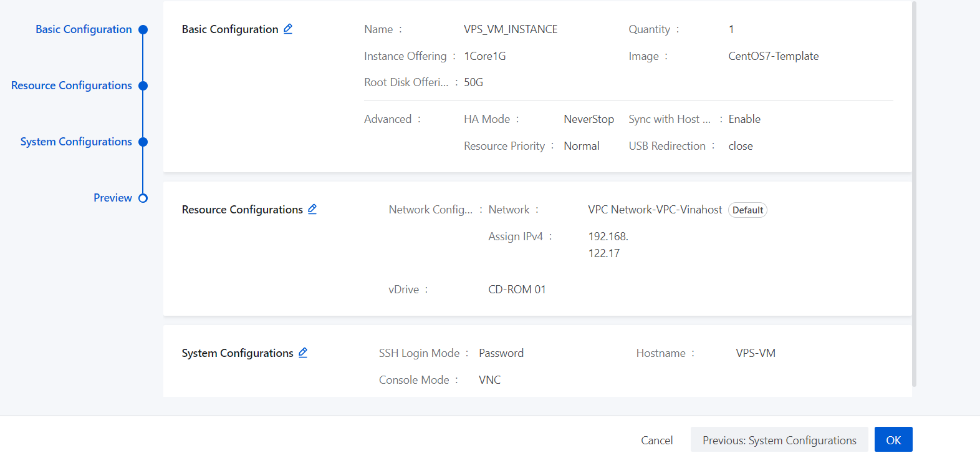Cancel the VM instance creation

(656, 440)
